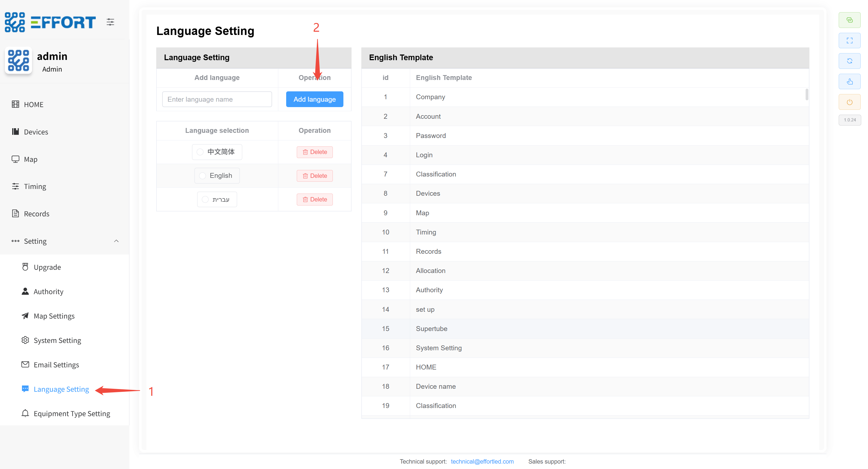Click the Enter language name field

click(217, 99)
